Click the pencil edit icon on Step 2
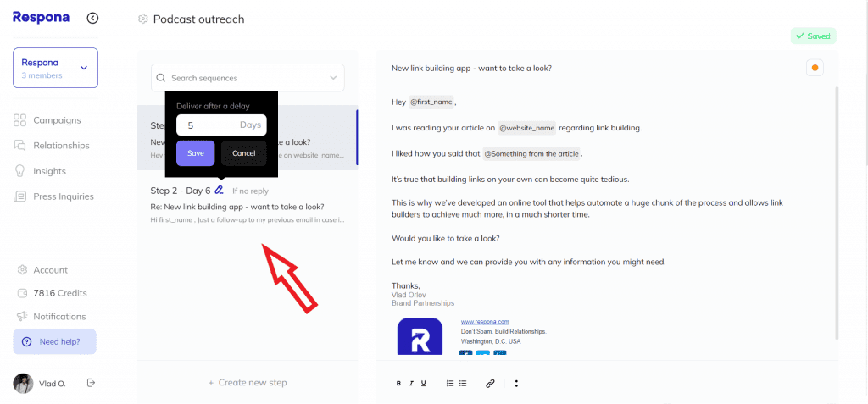Image resolution: width=868 pixels, height=404 pixels. click(220, 191)
